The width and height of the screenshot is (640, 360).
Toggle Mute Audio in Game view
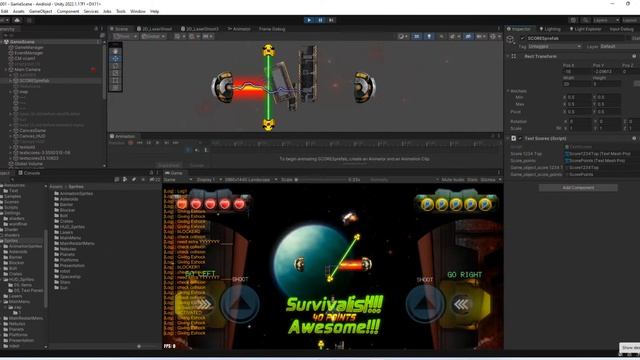tap(453, 180)
